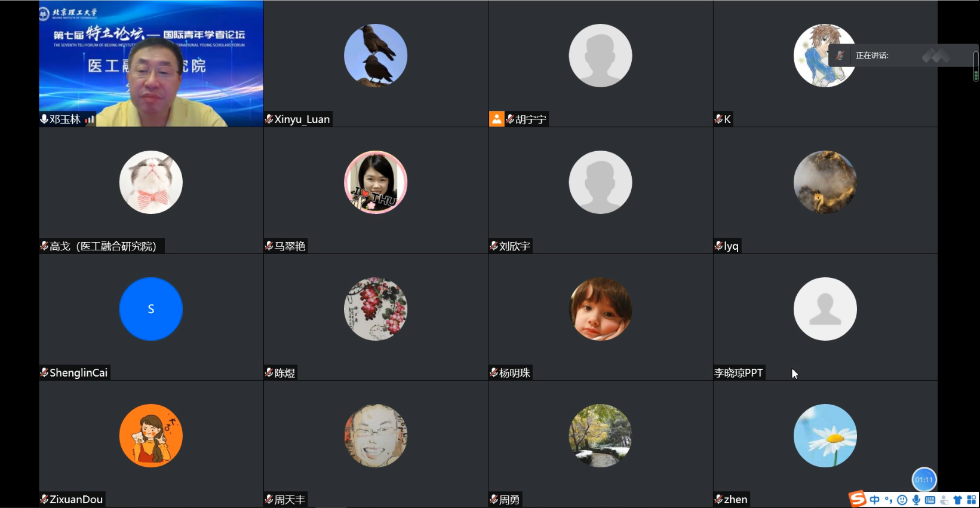Screen dimensions: 980x508
Task: Toggle Chinese/English mode with 中 icon
Action: [875, 500]
